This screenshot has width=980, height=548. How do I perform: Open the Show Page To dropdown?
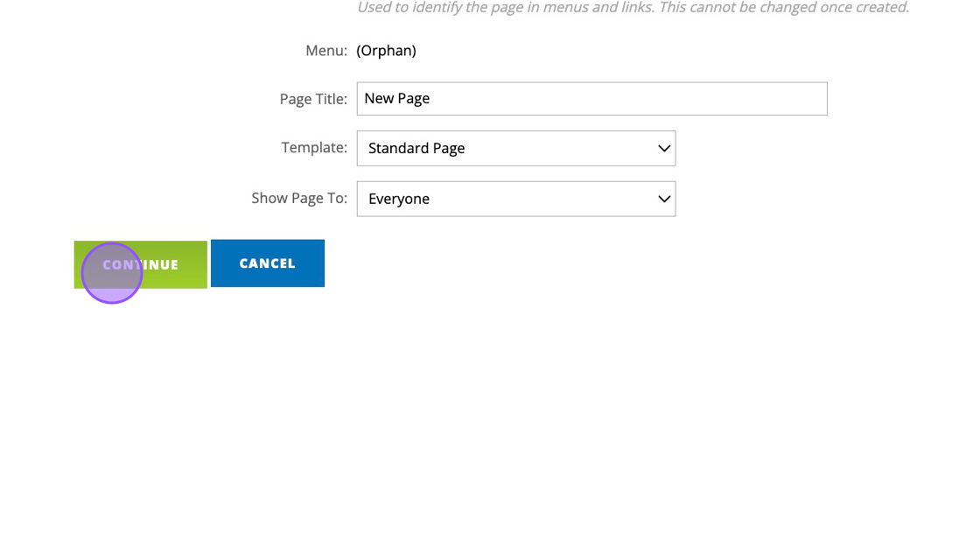[x=516, y=199]
